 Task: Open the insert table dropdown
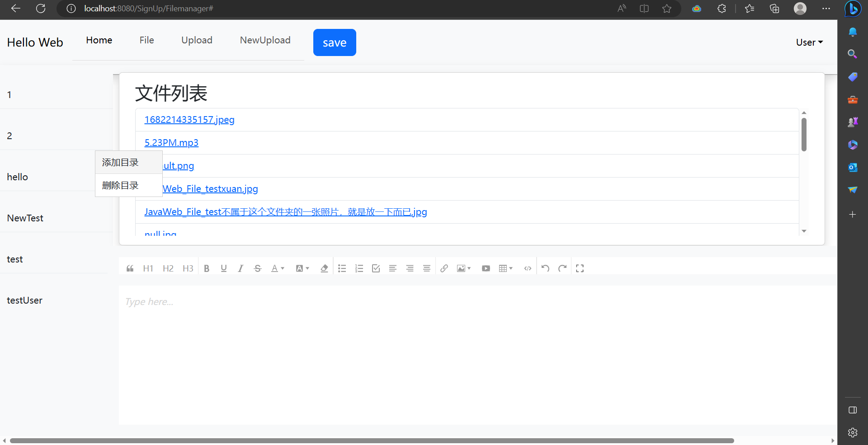click(x=505, y=268)
